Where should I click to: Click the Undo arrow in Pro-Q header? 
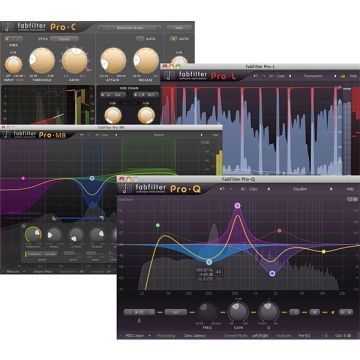coord(222,189)
